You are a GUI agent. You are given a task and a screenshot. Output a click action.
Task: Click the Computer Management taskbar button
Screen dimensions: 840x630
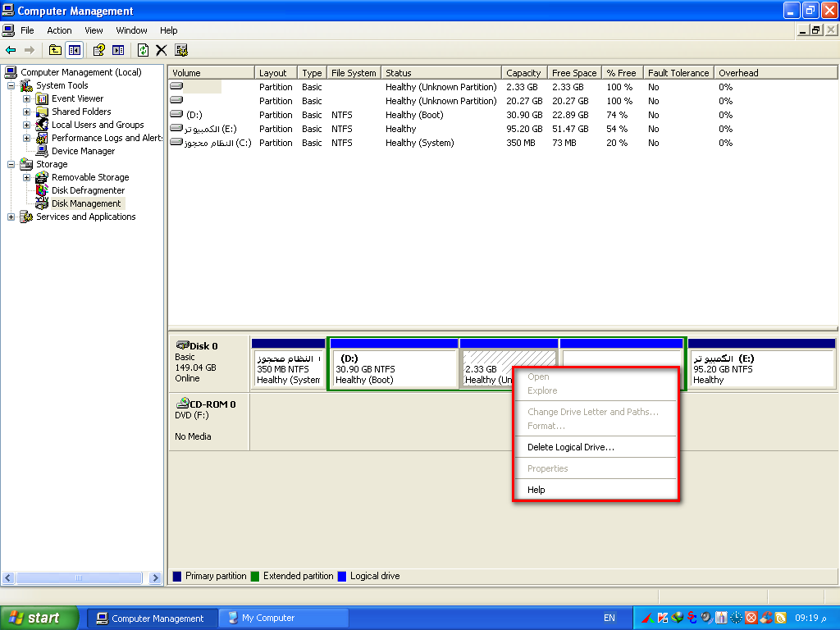pos(152,619)
